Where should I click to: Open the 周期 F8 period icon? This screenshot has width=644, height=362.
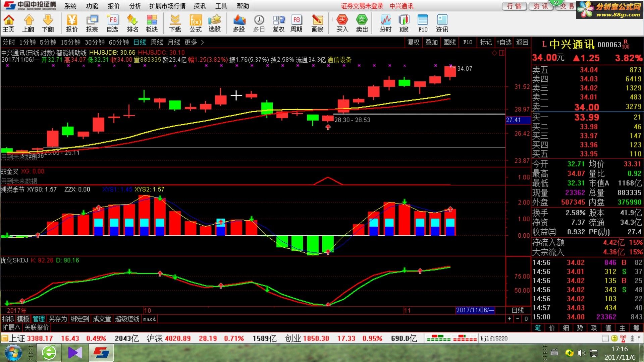[x=297, y=24]
